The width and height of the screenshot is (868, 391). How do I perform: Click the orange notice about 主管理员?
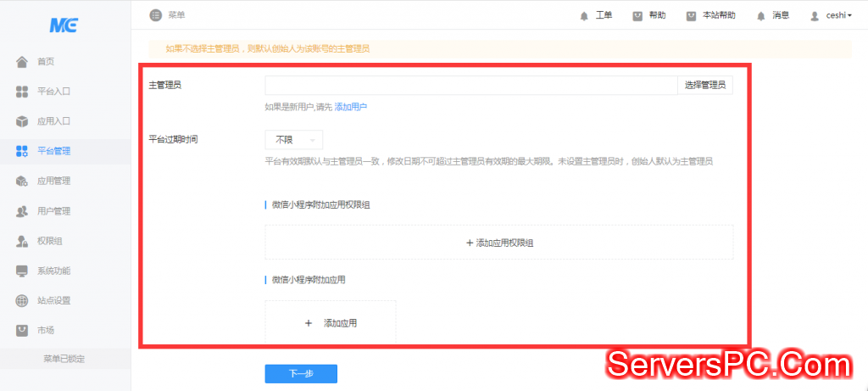pos(500,48)
